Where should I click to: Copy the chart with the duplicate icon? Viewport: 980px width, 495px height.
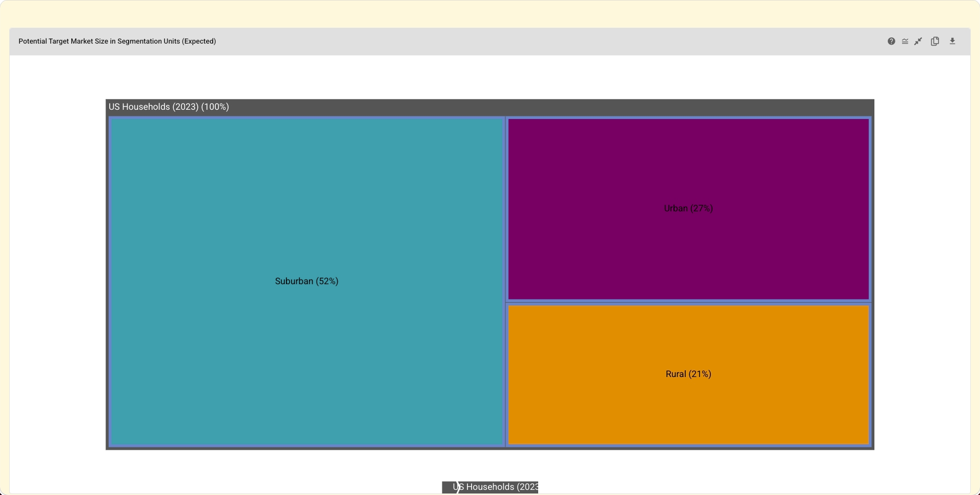(935, 42)
